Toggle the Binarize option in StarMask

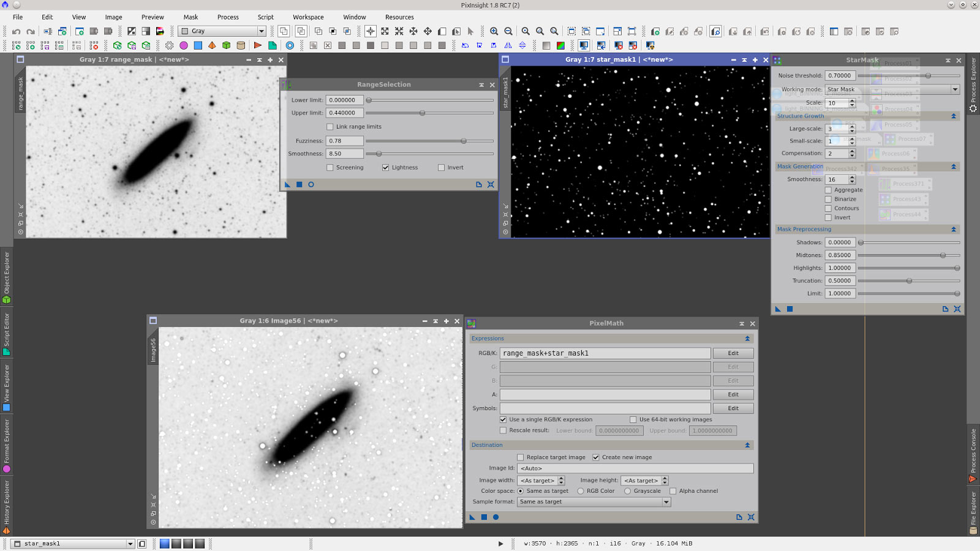828,199
